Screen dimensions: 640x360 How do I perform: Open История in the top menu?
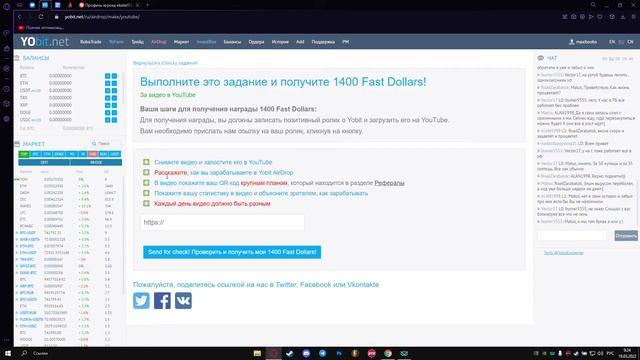(280, 42)
